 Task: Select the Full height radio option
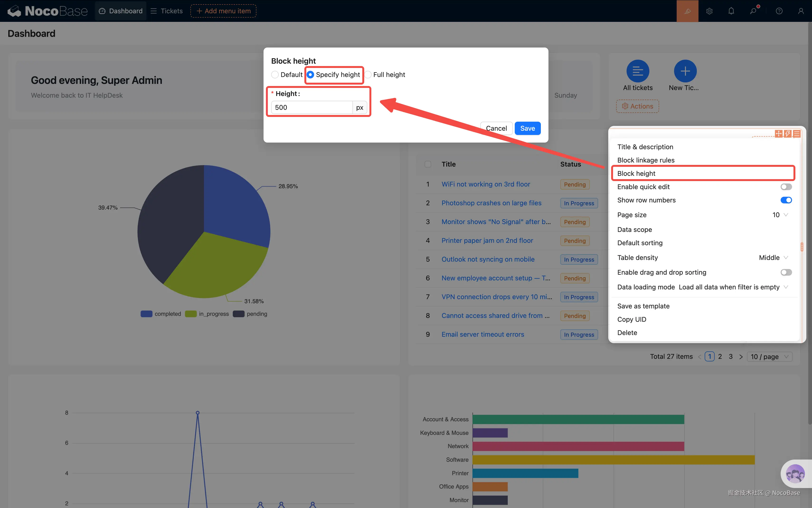[x=368, y=75]
